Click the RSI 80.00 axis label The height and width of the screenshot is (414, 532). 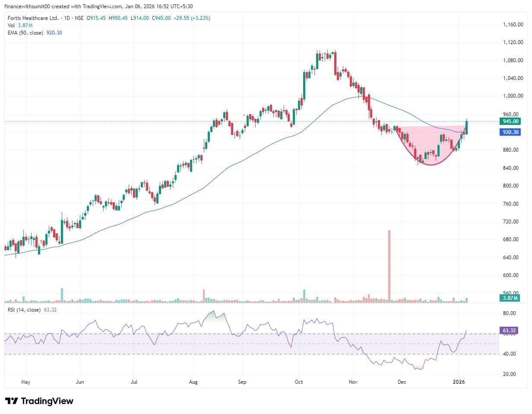[x=510, y=313]
